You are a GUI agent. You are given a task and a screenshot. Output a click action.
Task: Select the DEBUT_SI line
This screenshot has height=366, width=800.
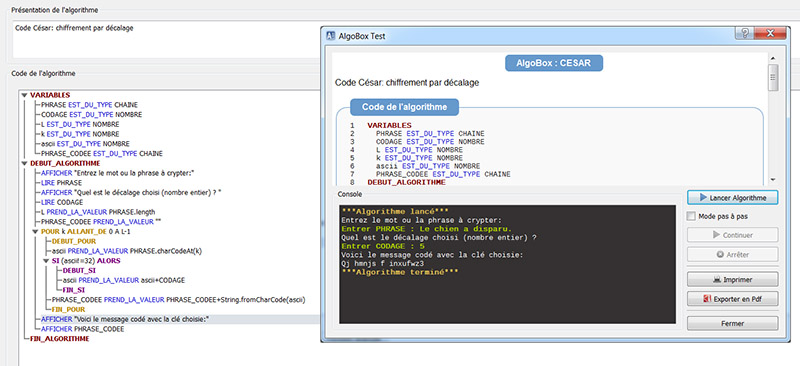(79, 271)
